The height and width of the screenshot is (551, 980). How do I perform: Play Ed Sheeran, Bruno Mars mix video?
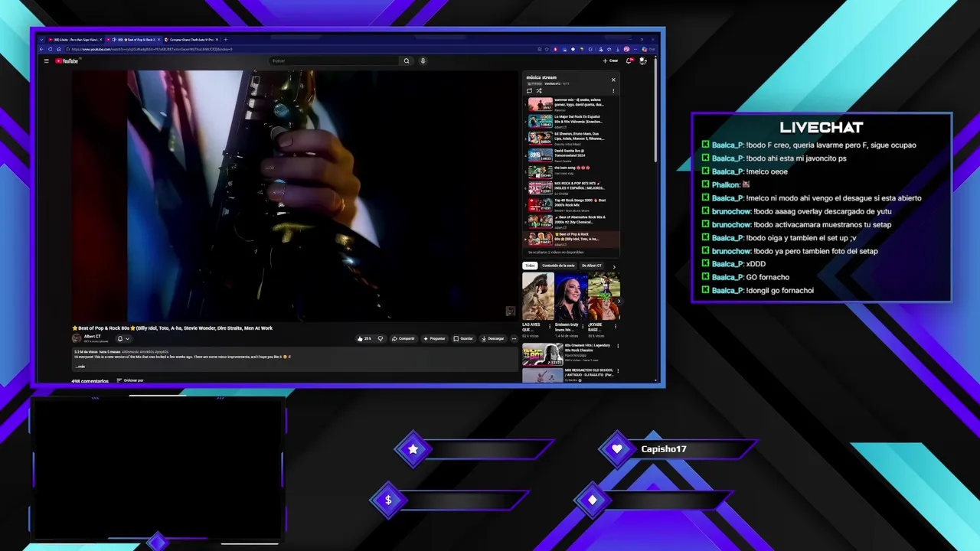pos(573,138)
